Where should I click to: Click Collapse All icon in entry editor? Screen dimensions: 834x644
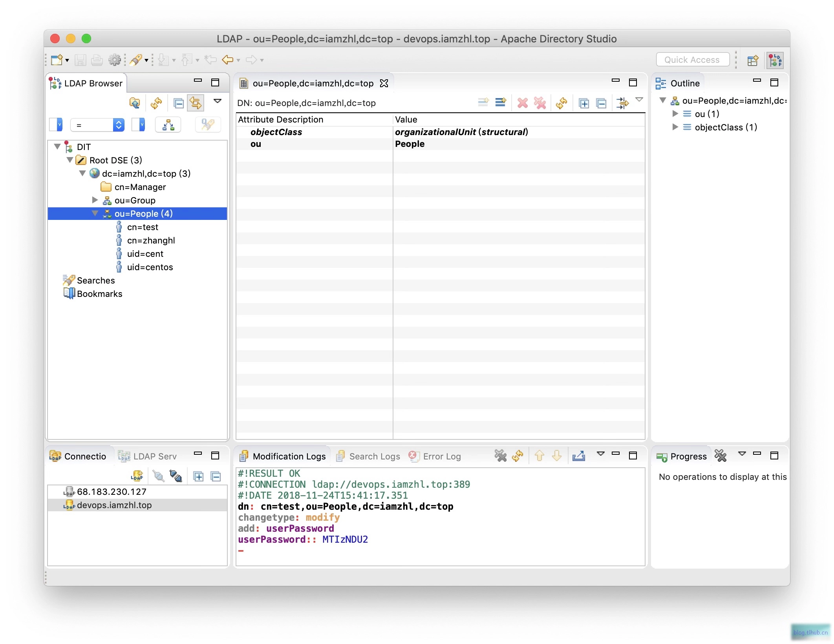coord(601,103)
